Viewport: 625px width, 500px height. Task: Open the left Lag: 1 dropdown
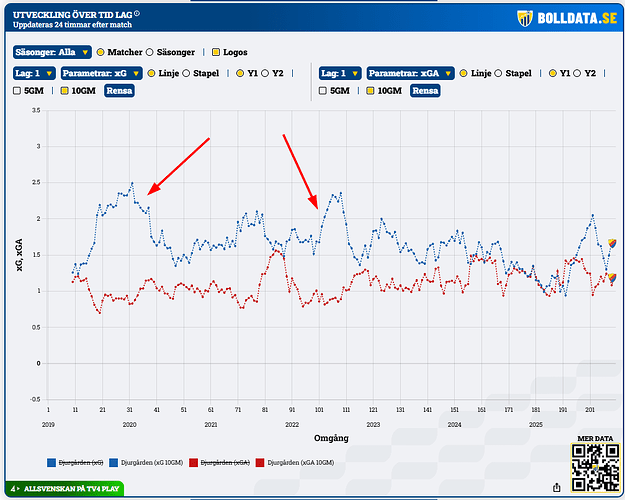33,73
